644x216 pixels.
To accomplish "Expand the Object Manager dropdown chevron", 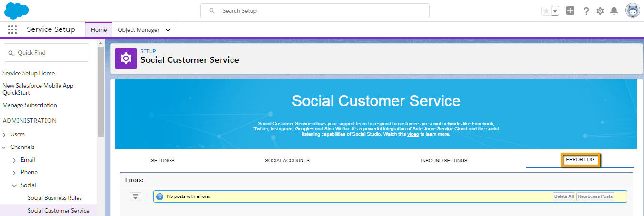I will (168, 29).
